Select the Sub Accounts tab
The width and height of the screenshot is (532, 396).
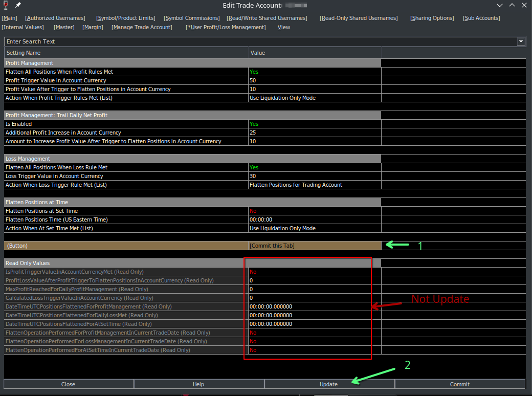[x=481, y=18]
